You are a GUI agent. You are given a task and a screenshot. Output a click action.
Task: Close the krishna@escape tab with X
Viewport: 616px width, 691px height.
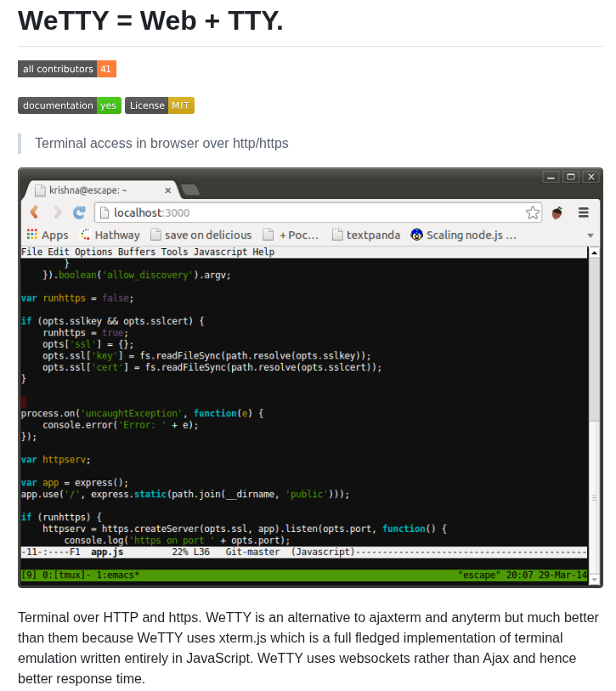click(x=168, y=190)
